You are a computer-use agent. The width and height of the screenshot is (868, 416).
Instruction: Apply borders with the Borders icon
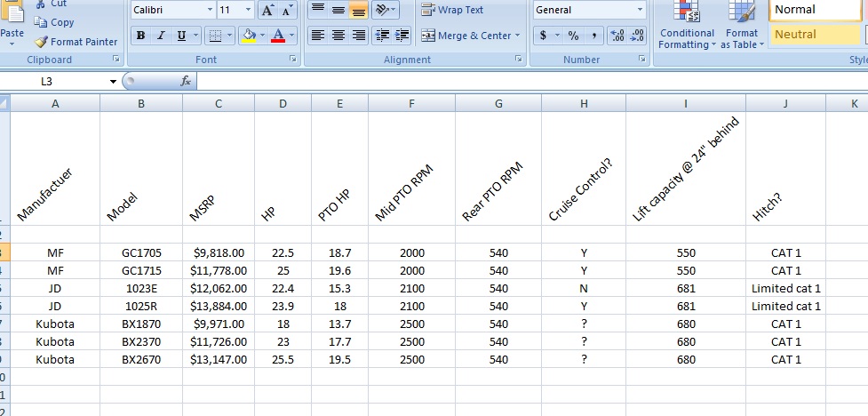coord(215,36)
